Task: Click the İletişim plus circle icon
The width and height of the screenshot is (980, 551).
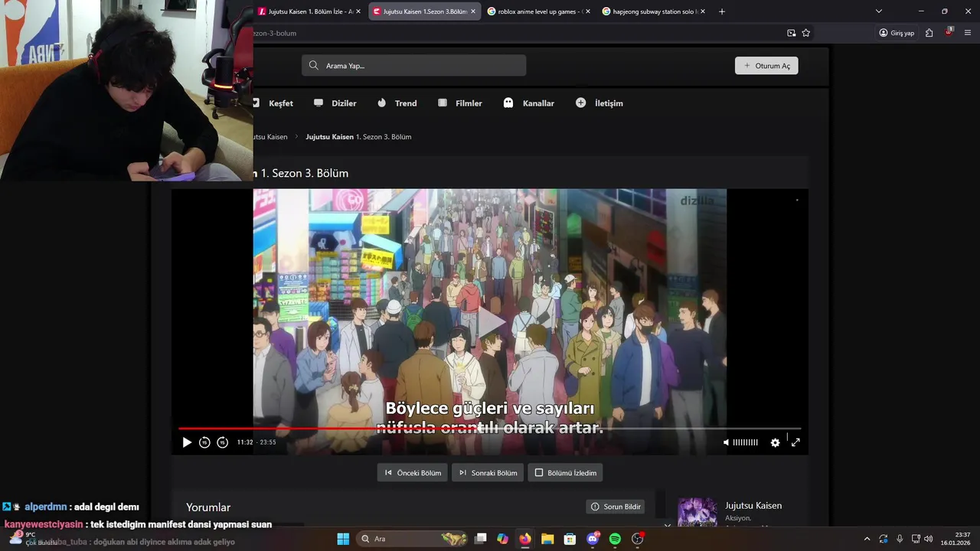Action: pos(581,103)
